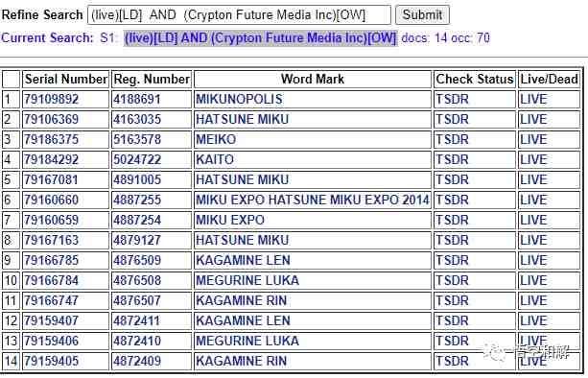Open serial number 79186375

click(x=52, y=139)
